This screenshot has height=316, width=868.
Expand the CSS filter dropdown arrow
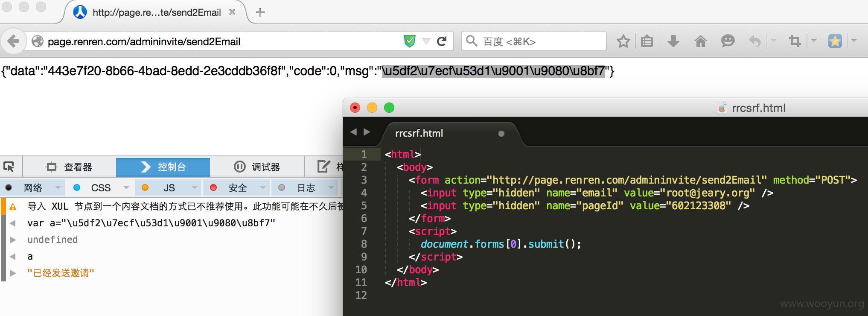[126, 187]
